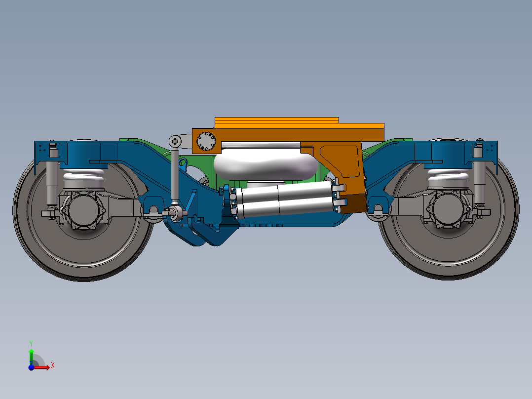Select the vertical grey link rod
Image resolution: width=532 pixels, height=399 pixels.
click(175, 175)
